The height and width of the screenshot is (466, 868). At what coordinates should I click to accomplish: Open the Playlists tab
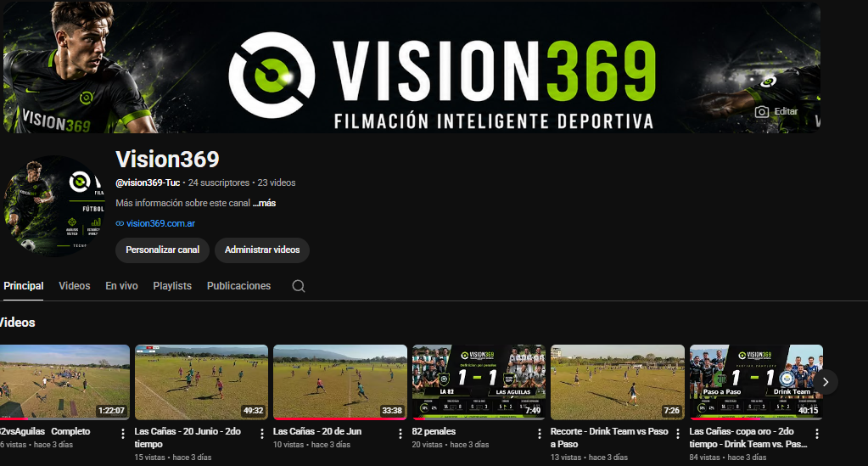pyautogui.click(x=172, y=286)
